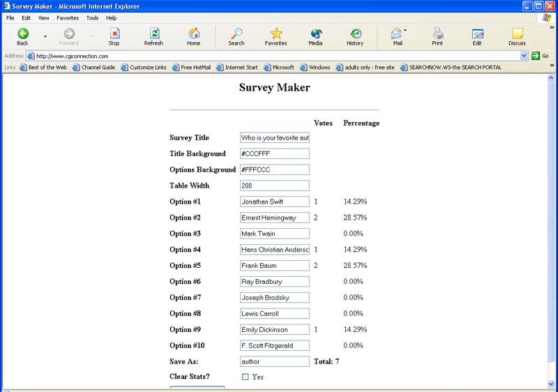The image size is (558, 392).
Task: Click Option #1 field Jonathan Swift
Action: pos(275,202)
